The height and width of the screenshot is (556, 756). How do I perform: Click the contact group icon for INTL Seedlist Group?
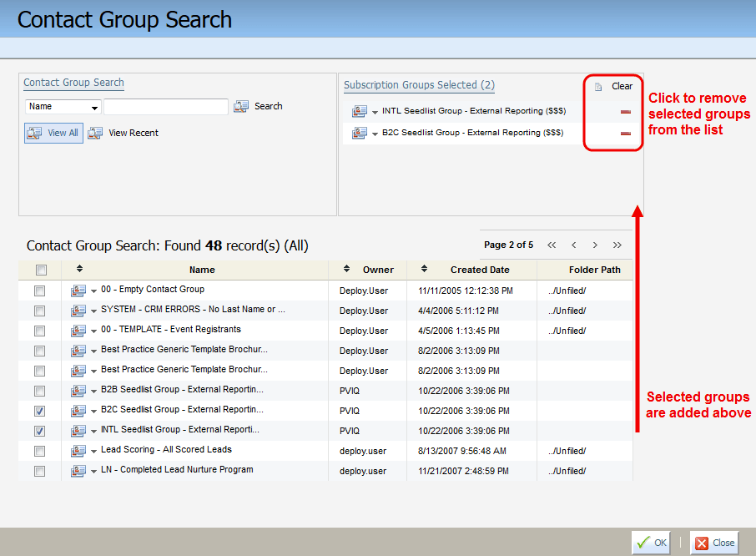(x=359, y=109)
